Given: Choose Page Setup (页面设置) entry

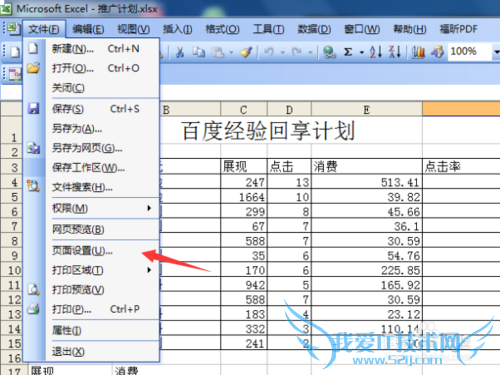Looking at the screenshot, I should coord(91,250).
